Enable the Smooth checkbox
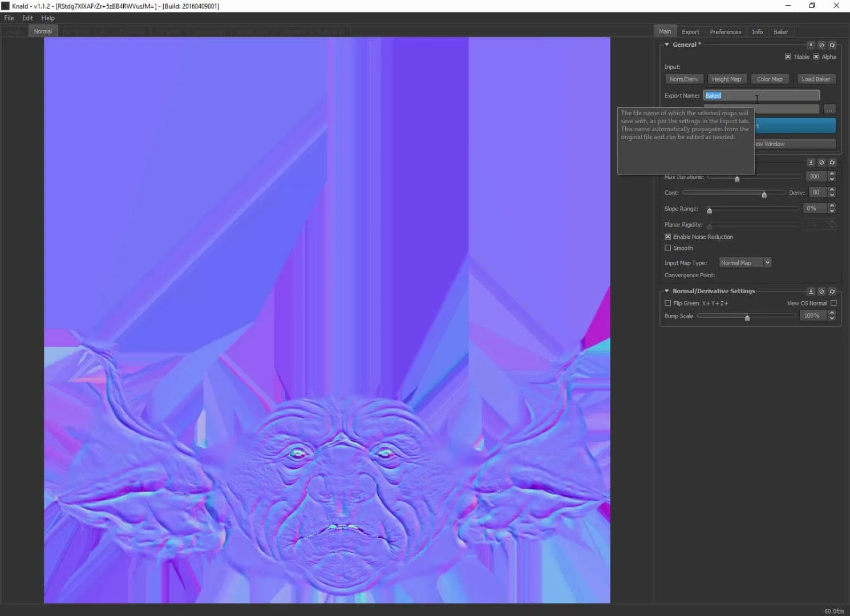 668,248
